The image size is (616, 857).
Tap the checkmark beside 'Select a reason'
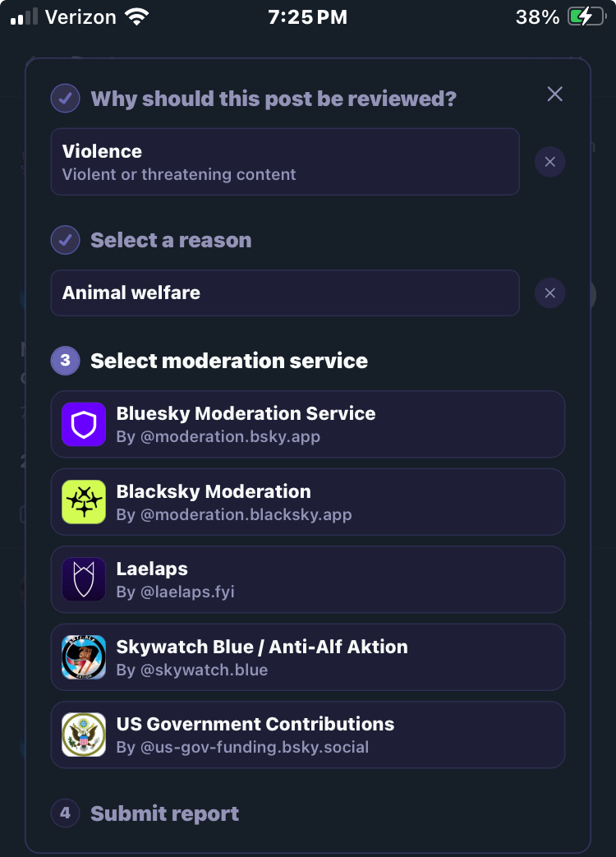(x=65, y=240)
